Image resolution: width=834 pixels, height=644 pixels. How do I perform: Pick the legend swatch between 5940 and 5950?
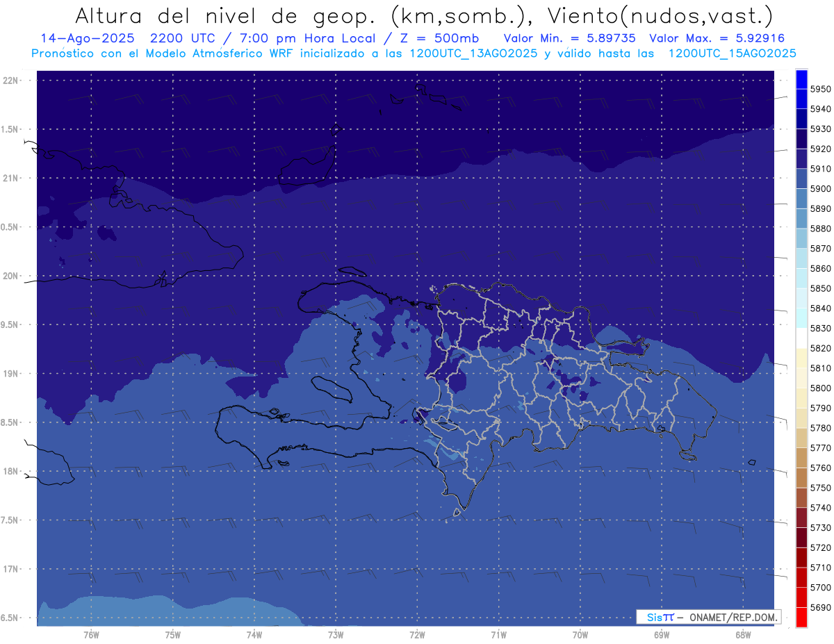click(x=801, y=99)
